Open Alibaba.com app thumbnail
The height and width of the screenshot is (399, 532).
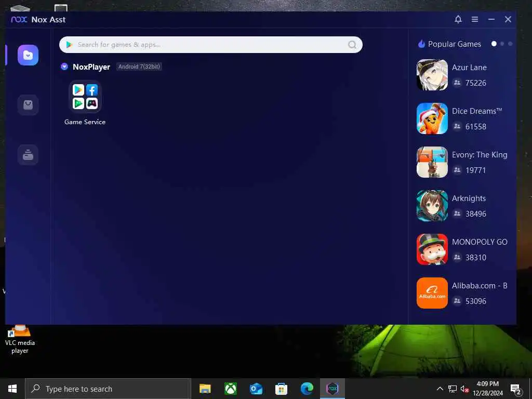pos(432,293)
